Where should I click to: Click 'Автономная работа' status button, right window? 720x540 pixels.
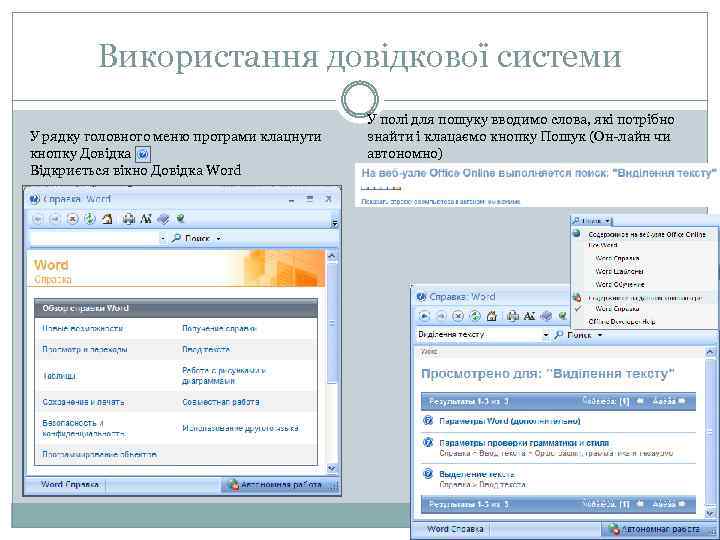(x=658, y=529)
